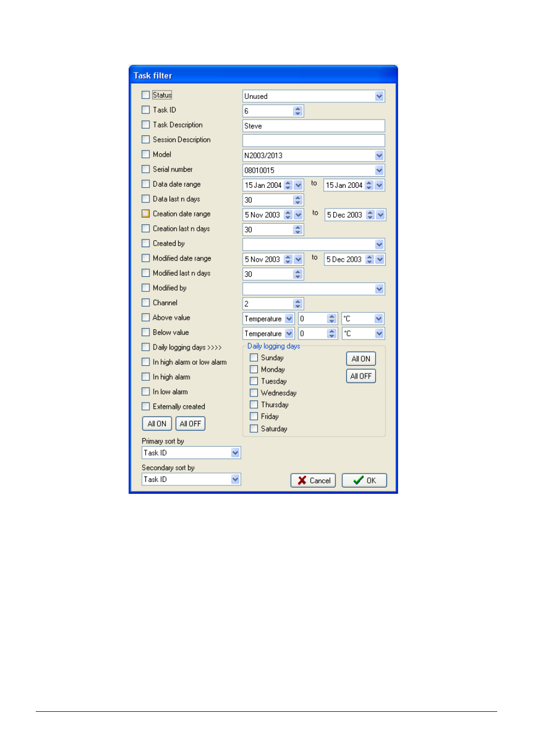Enable Modified date range checkbox
Image resolution: width=533 pixels, height=756 pixels.
tap(145, 258)
